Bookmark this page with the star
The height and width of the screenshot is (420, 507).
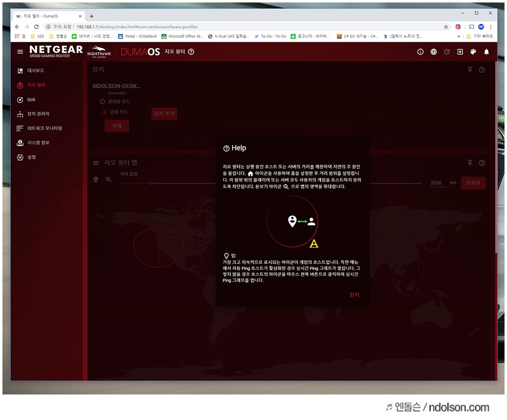[446, 27]
